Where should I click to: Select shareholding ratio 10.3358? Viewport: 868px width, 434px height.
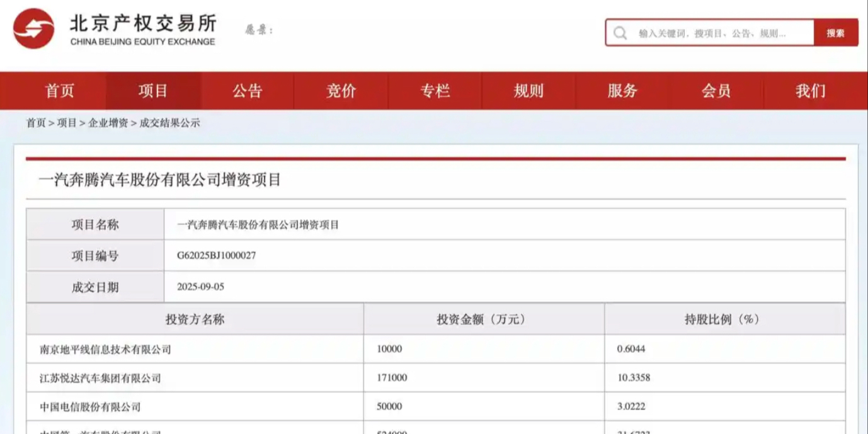(633, 378)
